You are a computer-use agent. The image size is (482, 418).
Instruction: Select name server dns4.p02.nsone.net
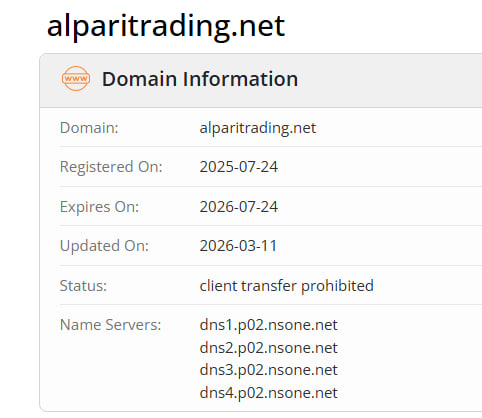(269, 393)
